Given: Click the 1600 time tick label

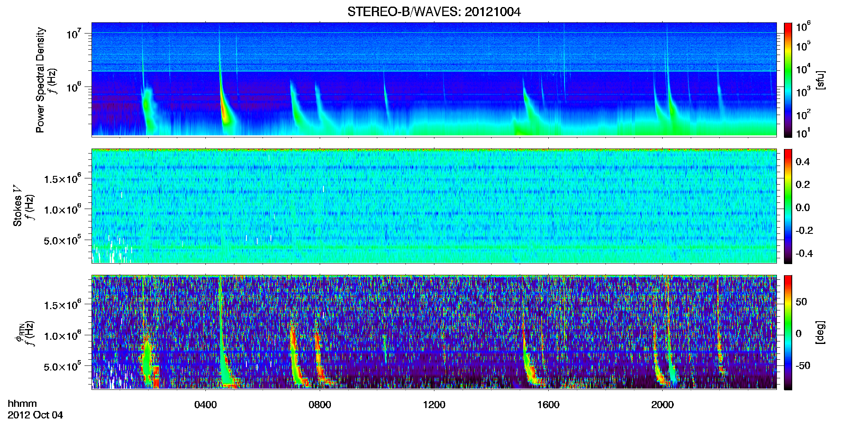Looking at the screenshot, I should pyautogui.click(x=548, y=405).
